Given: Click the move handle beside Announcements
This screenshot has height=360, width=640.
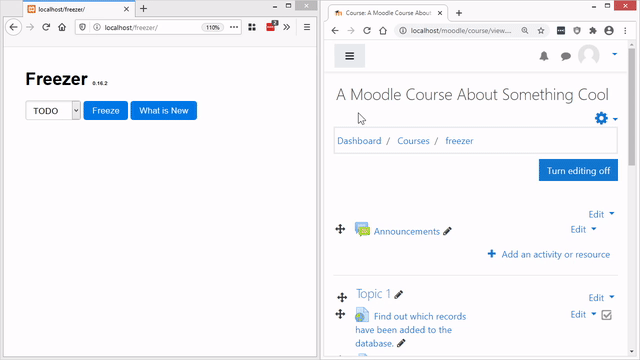Looking at the screenshot, I should coord(340,229).
